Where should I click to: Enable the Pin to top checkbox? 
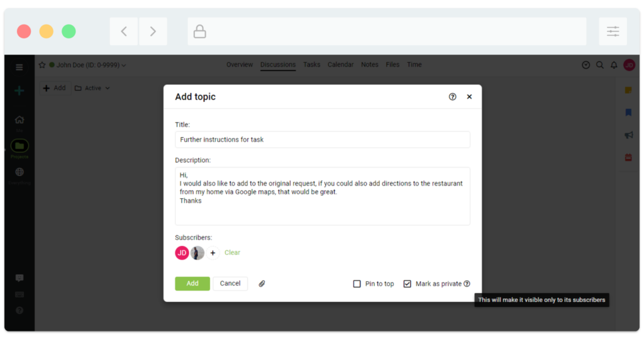357,284
